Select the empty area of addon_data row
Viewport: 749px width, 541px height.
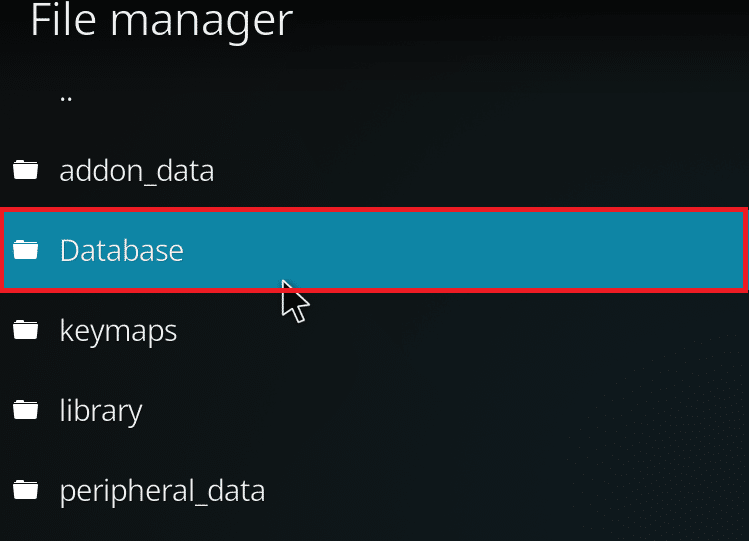pyautogui.click(x=478, y=170)
